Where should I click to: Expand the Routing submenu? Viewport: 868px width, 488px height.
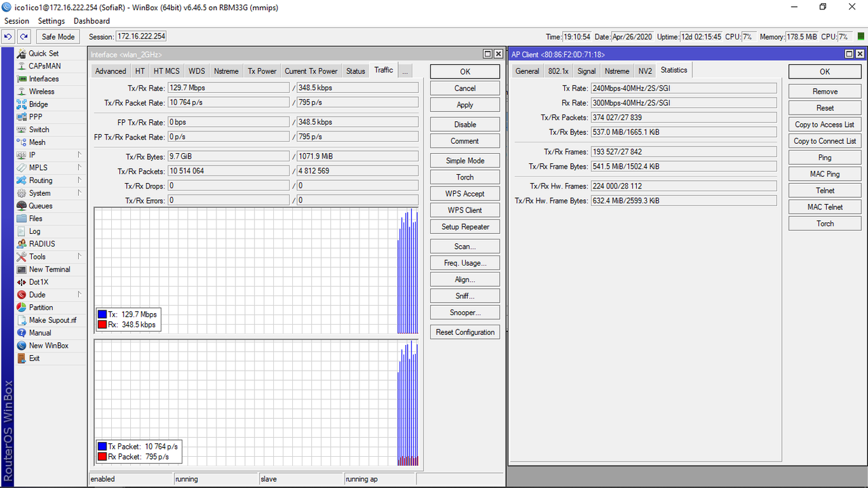click(79, 180)
